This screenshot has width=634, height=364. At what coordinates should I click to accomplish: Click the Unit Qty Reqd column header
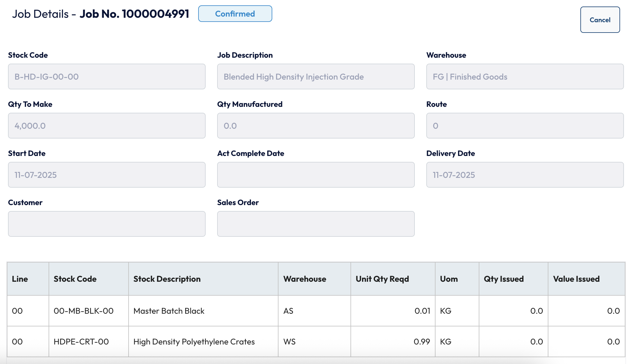coord(393,279)
